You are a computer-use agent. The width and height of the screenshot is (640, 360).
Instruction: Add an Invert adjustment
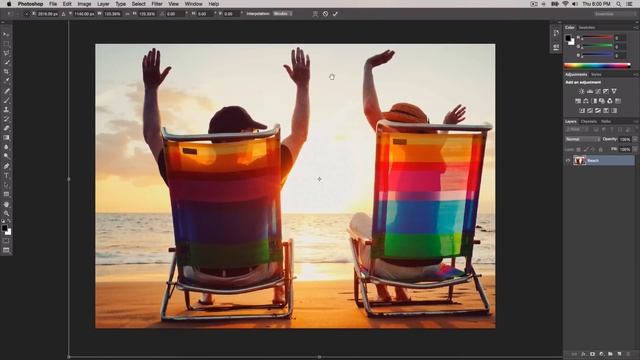(x=582, y=111)
